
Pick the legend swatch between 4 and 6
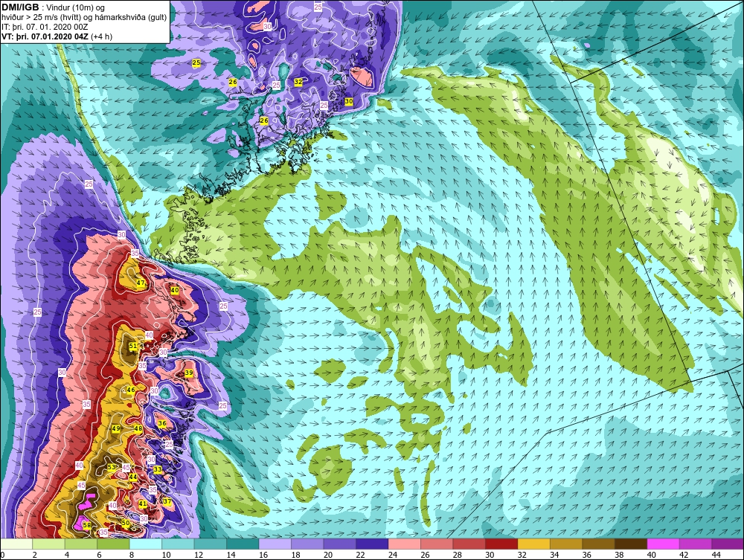click(x=81, y=544)
